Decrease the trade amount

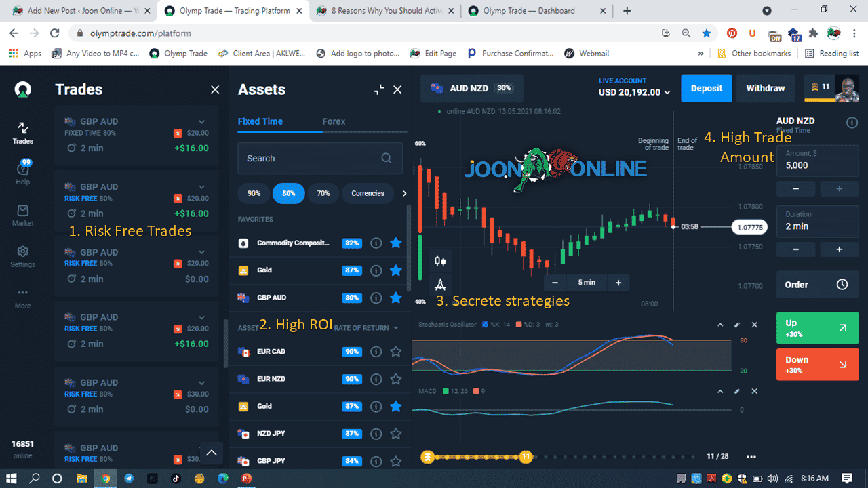[x=795, y=188]
